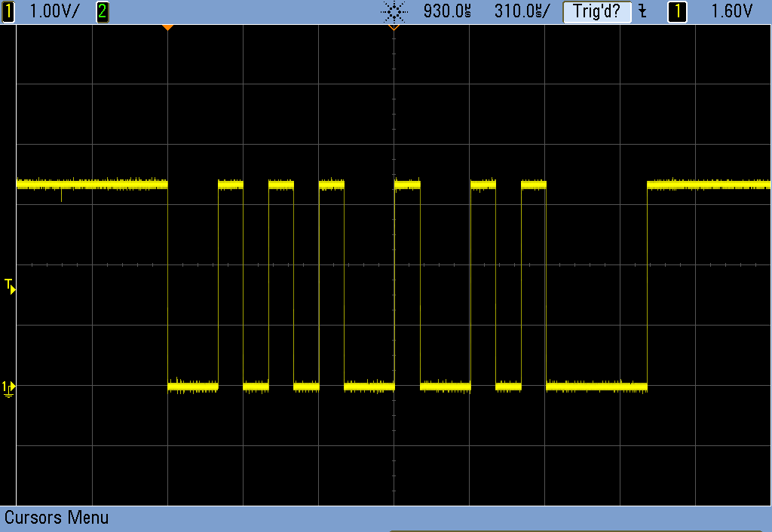Click the 1.00V/ vertical scale readout

pos(54,11)
